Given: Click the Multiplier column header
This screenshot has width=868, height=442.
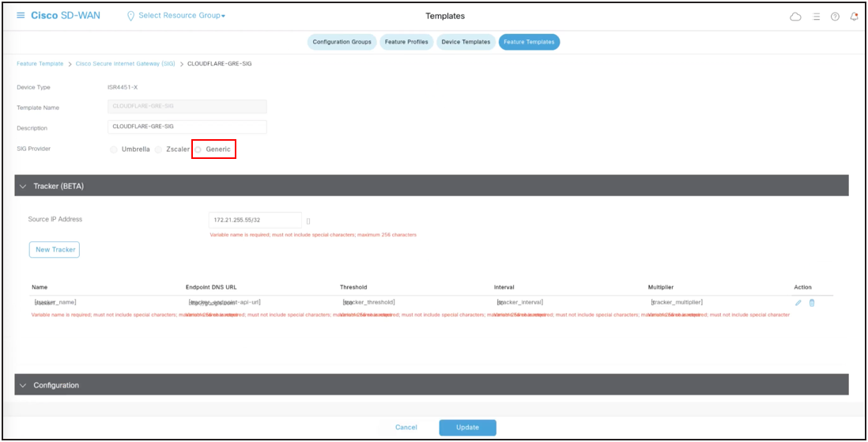Looking at the screenshot, I should click(661, 288).
